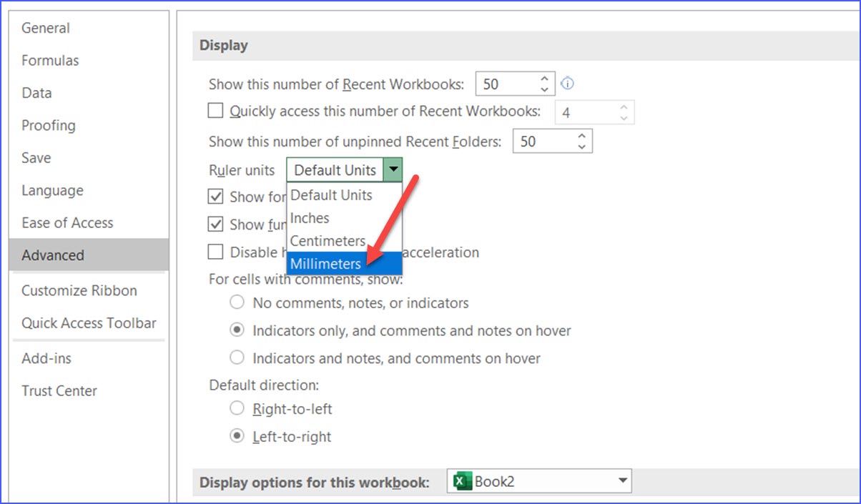This screenshot has height=504, width=861.
Task: Choose Inches as the ruler unit
Action: point(309,218)
